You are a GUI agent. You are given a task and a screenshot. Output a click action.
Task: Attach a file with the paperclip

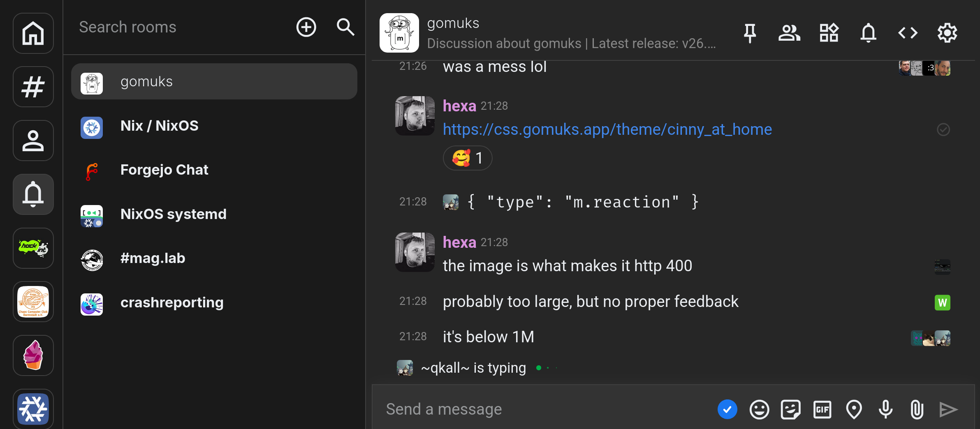[x=916, y=409]
